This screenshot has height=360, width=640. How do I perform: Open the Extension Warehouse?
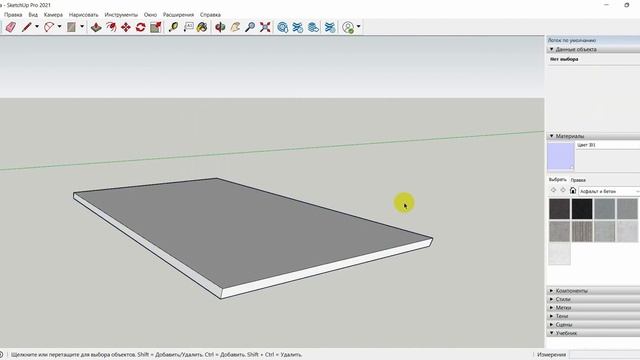pyautogui.click(x=298, y=27)
